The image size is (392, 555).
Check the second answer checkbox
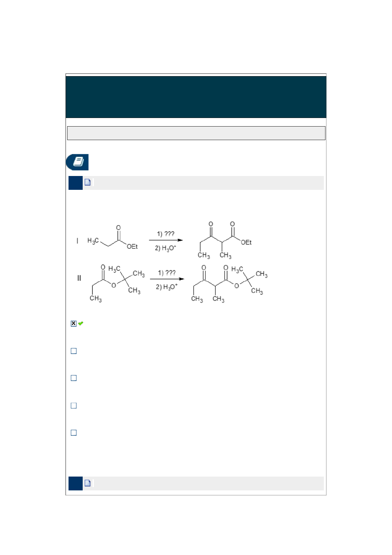[74, 351]
